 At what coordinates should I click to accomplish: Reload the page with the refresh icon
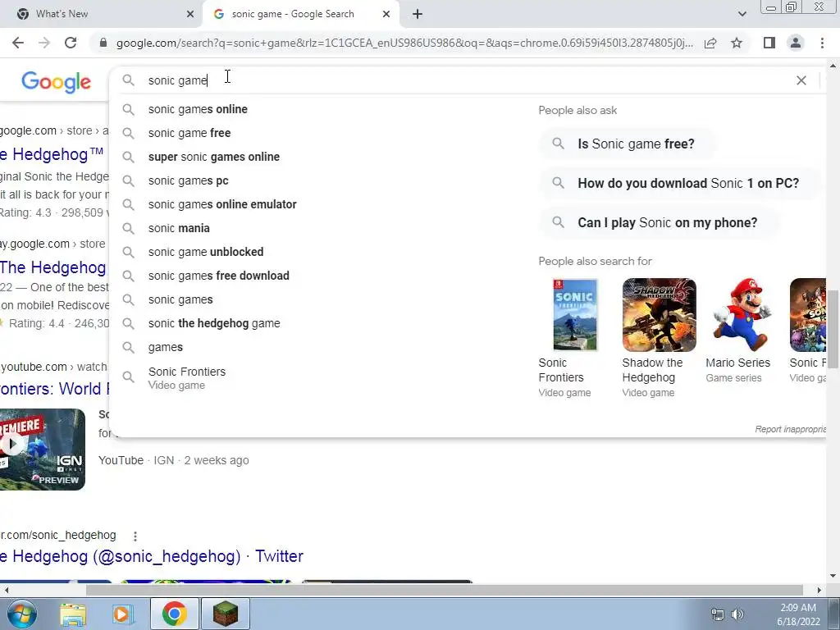[71, 43]
